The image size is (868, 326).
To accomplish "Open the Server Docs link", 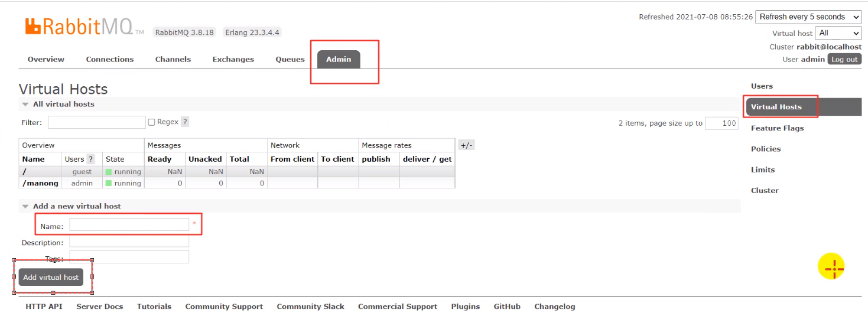I will click(x=100, y=307).
